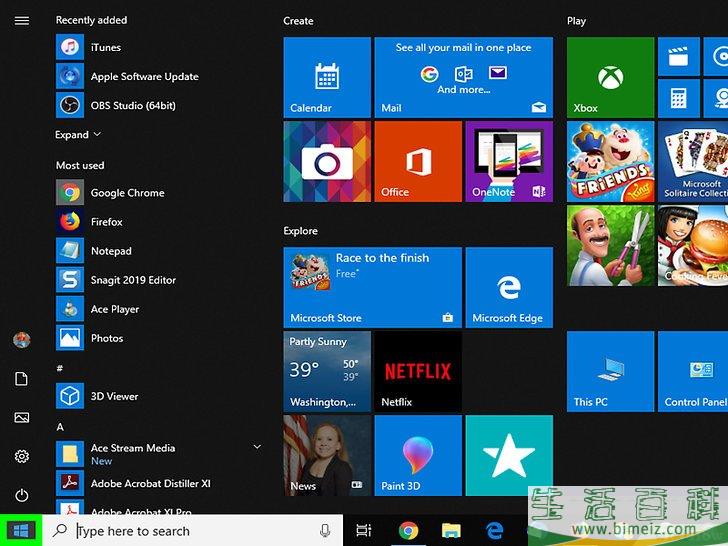Open the OneNote tile

coord(509,162)
